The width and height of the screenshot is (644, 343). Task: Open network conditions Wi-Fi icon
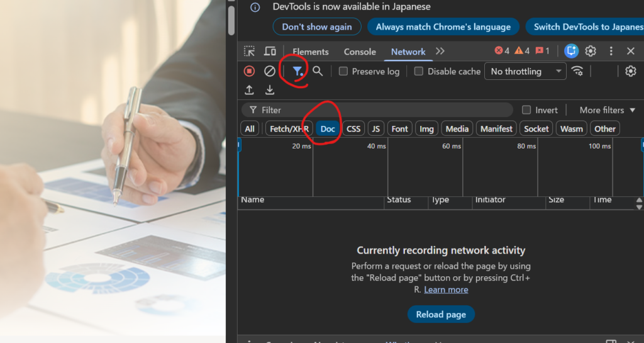tap(577, 71)
